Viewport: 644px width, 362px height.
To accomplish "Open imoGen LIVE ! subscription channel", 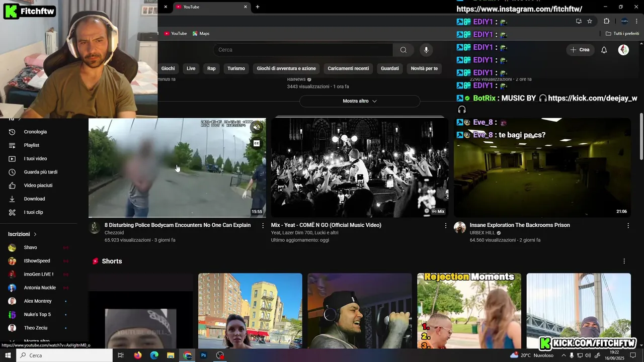I will (38, 275).
